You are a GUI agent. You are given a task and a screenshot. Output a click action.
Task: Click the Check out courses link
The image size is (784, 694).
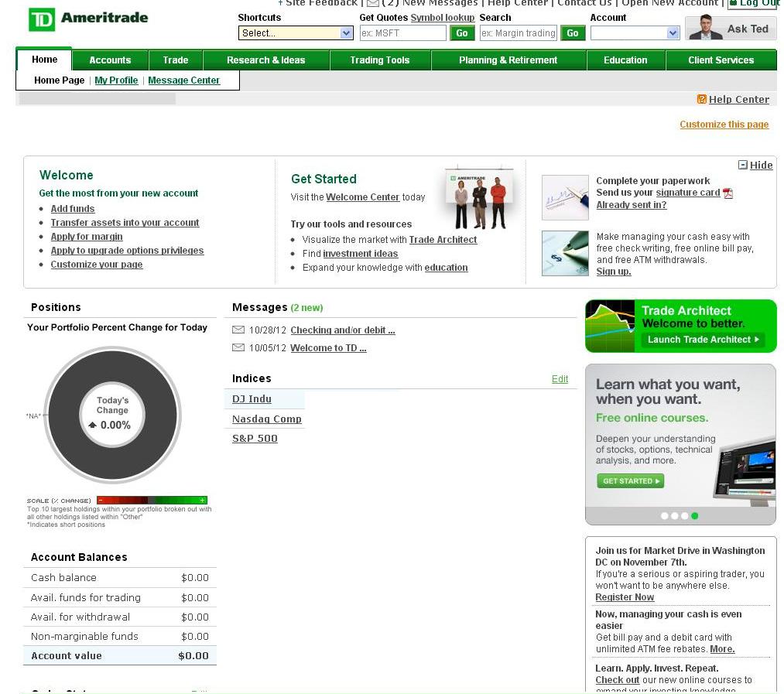click(x=617, y=680)
